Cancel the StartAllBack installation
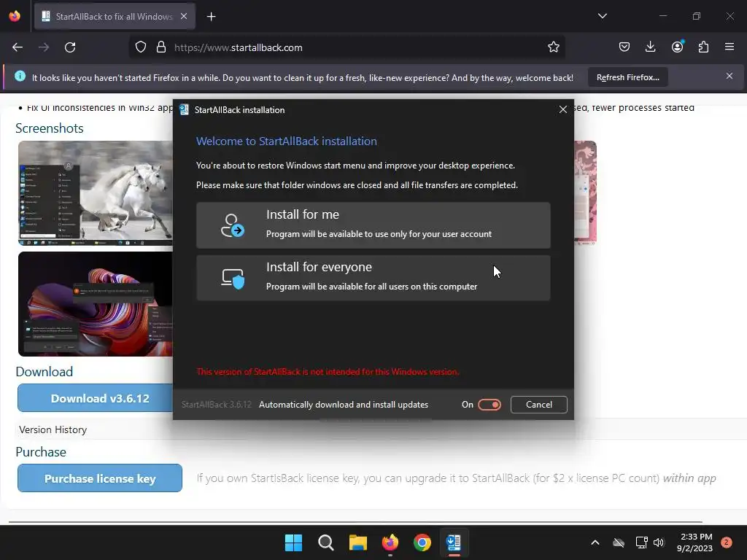 [539, 404]
